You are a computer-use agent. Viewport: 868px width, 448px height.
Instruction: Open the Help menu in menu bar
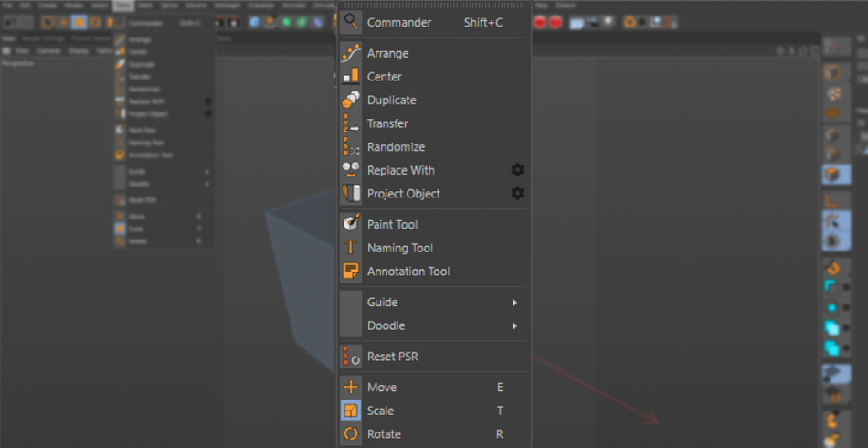(542, 5)
